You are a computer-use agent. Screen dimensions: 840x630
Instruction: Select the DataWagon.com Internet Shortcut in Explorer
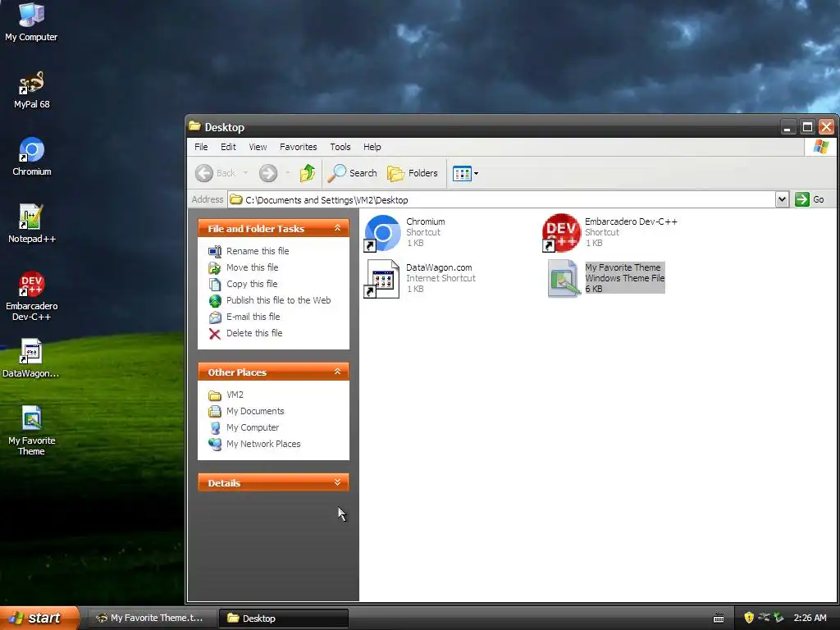(x=382, y=279)
